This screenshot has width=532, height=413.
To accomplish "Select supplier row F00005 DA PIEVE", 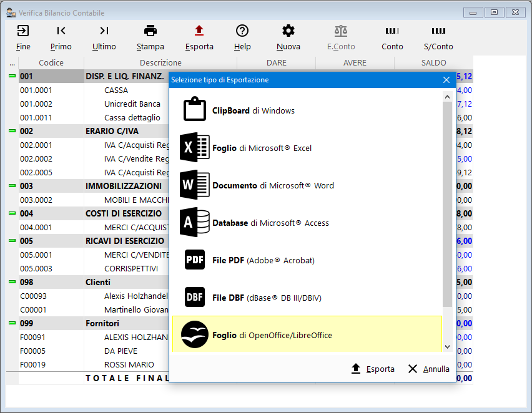I will coord(94,351).
